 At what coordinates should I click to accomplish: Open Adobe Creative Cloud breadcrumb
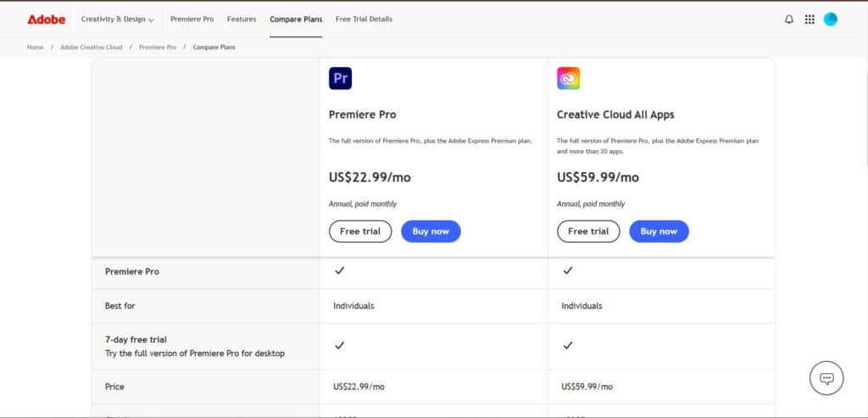click(x=92, y=47)
